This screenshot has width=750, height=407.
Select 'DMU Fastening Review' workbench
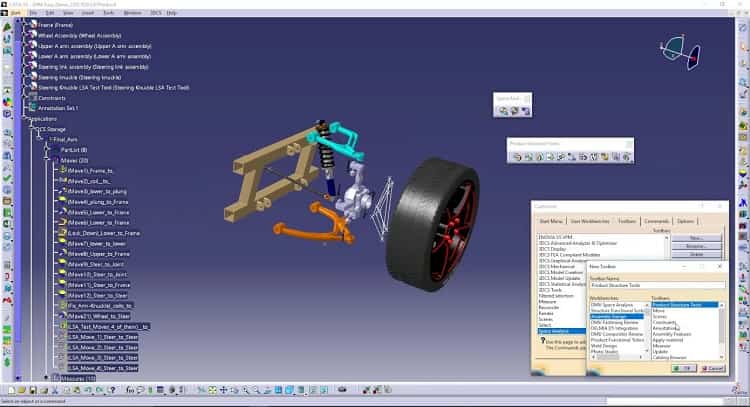pyautogui.click(x=615, y=322)
